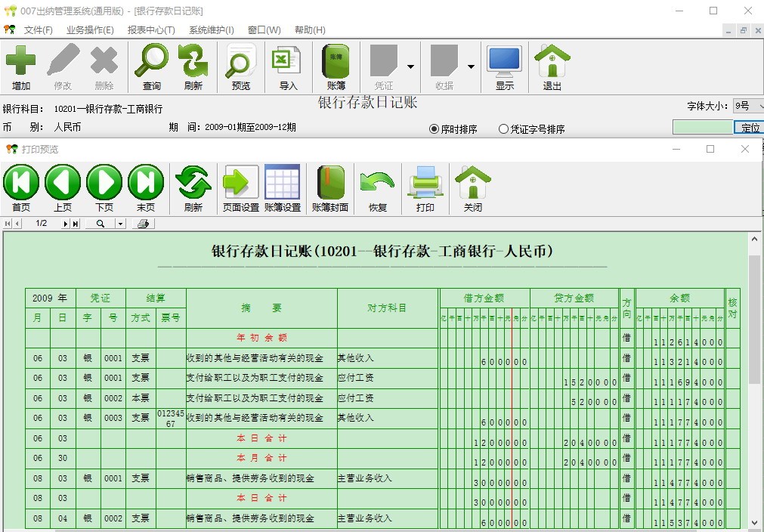Click the 定位 locate button
764x532 pixels.
749,128
